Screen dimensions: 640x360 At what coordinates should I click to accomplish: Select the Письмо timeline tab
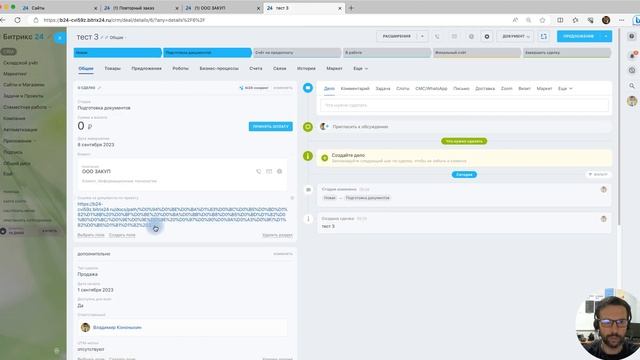pyautogui.click(x=461, y=89)
